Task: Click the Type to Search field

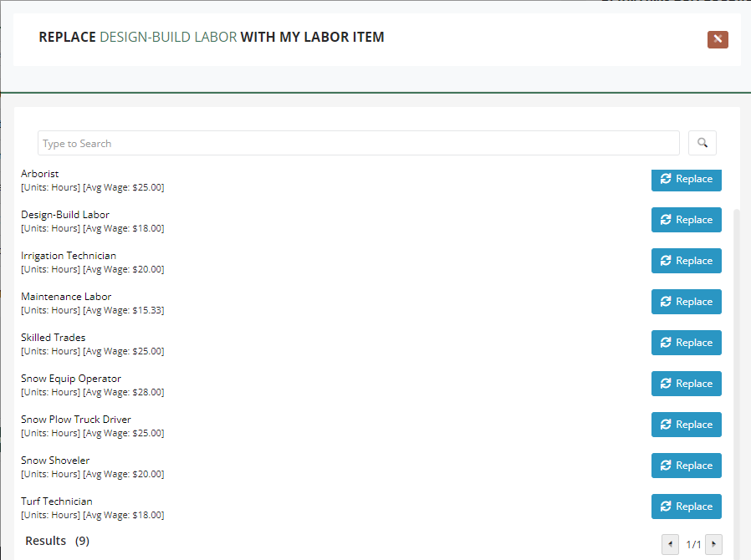Action: point(358,143)
